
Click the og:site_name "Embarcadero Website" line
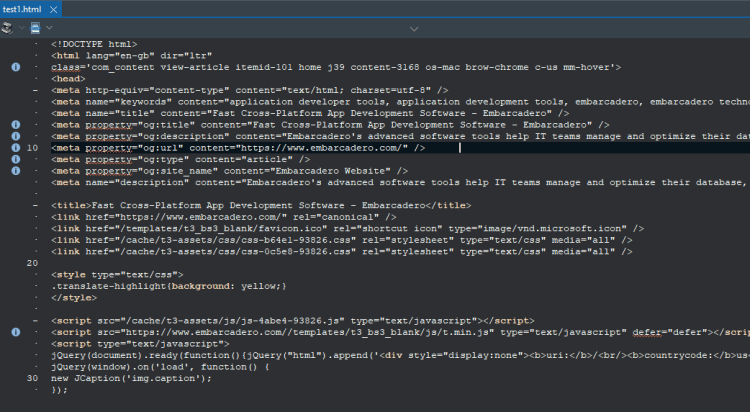[x=229, y=171]
